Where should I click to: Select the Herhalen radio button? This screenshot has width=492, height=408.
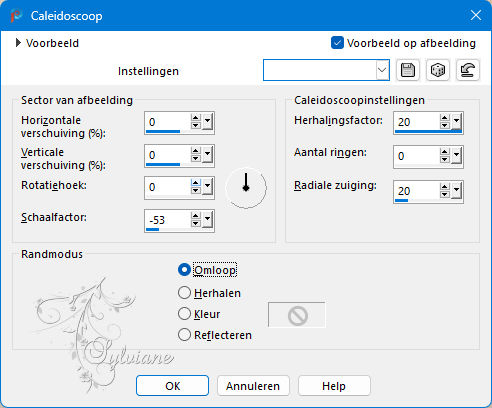coord(184,293)
